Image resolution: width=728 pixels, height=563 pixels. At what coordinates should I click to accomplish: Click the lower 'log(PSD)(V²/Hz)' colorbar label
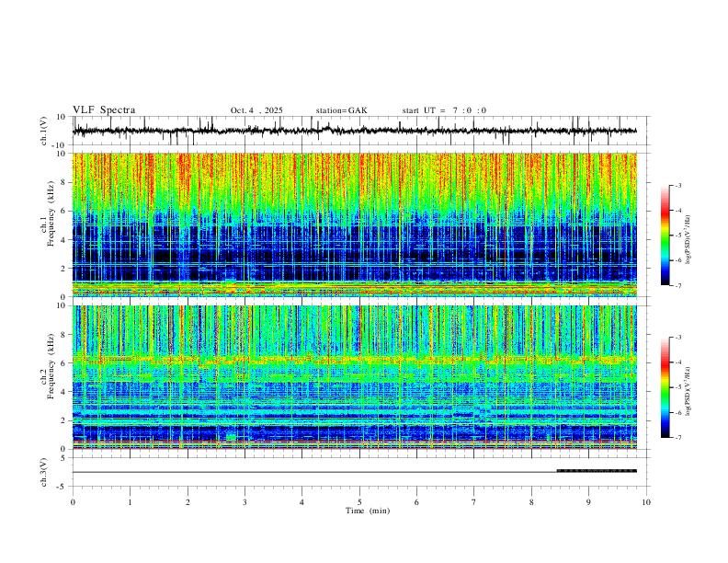(x=688, y=391)
